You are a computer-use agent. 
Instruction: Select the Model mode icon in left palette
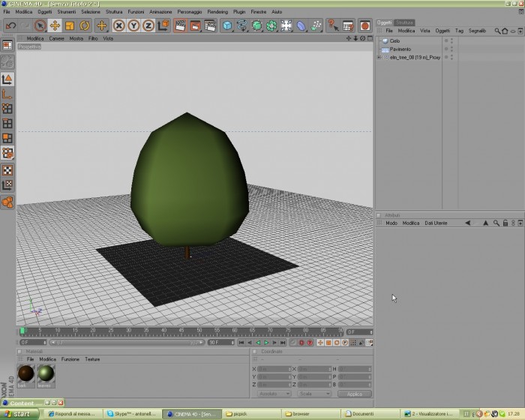7,79
